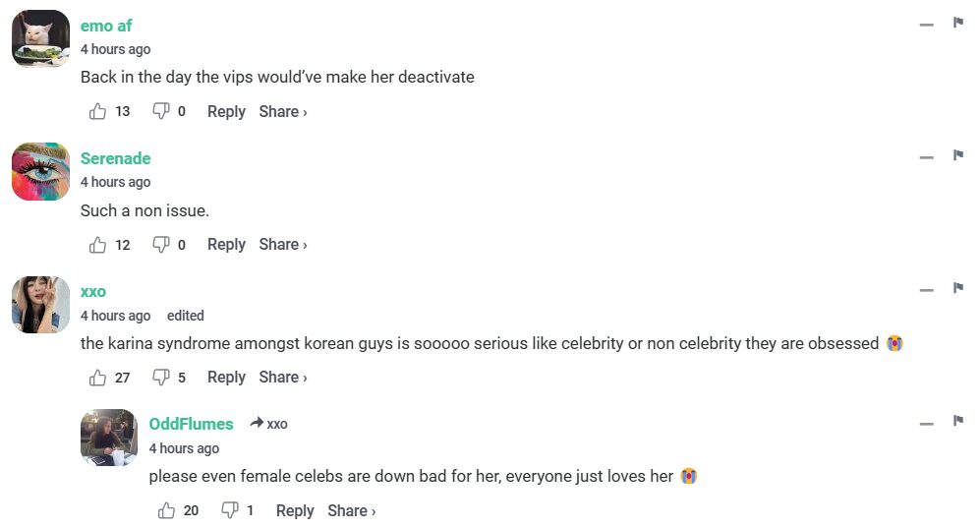
Task: Open Serenade's profile via username
Action: tap(115, 158)
